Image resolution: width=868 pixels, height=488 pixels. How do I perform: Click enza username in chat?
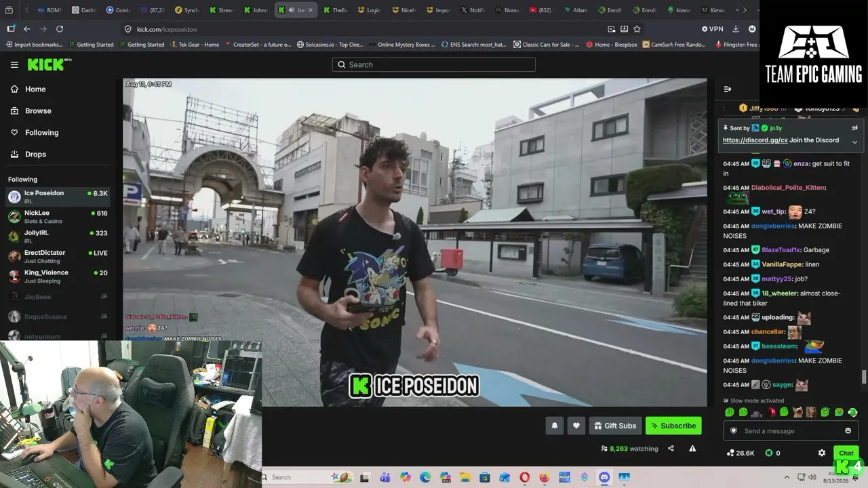pyautogui.click(x=801, y=163)
